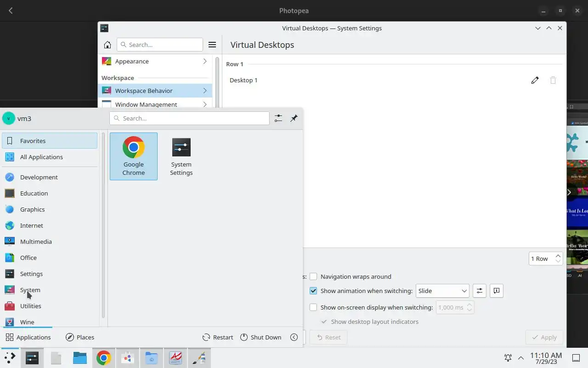Open the red swoosh document app taskbar icon

[x=175, y=358]
